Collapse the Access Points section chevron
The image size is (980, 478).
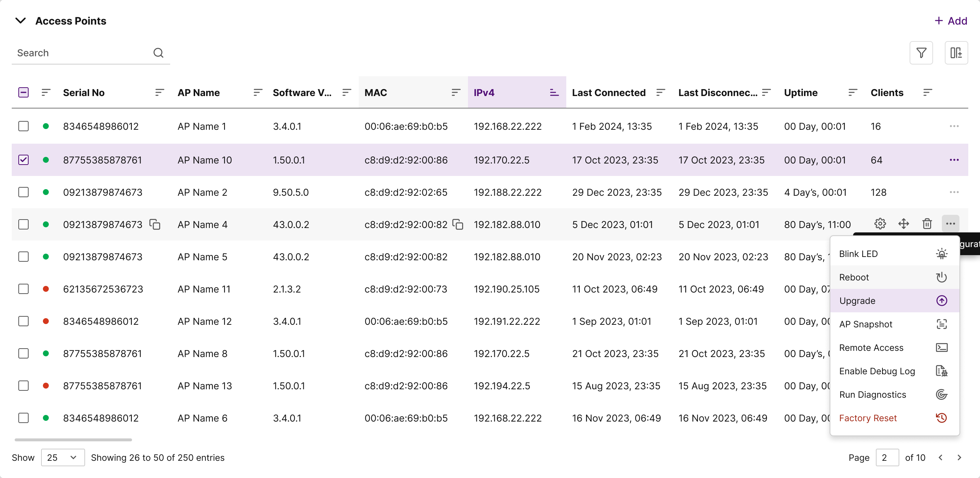pyautogui.click(x=21, y=21)
